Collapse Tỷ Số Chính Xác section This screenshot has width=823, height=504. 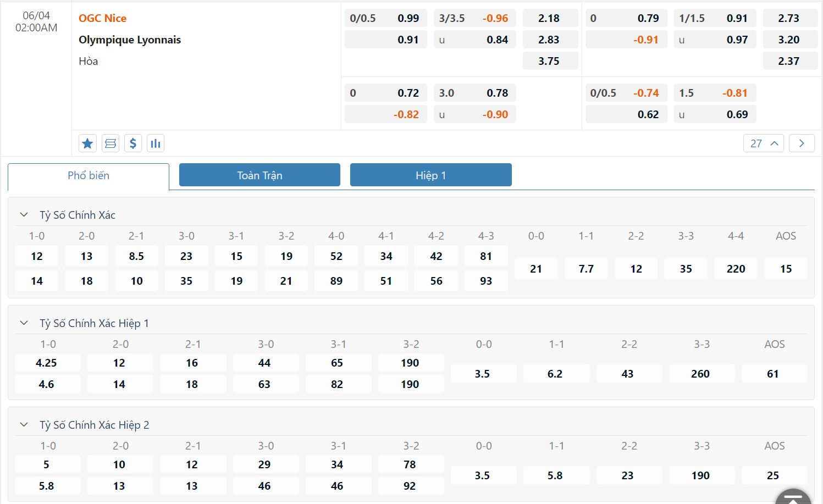24,215
